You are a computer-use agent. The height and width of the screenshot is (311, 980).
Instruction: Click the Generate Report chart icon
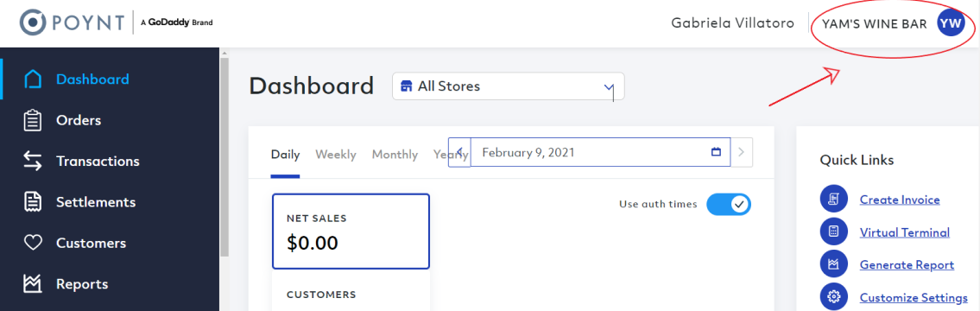pyautogui.click(x=834, y=264)
